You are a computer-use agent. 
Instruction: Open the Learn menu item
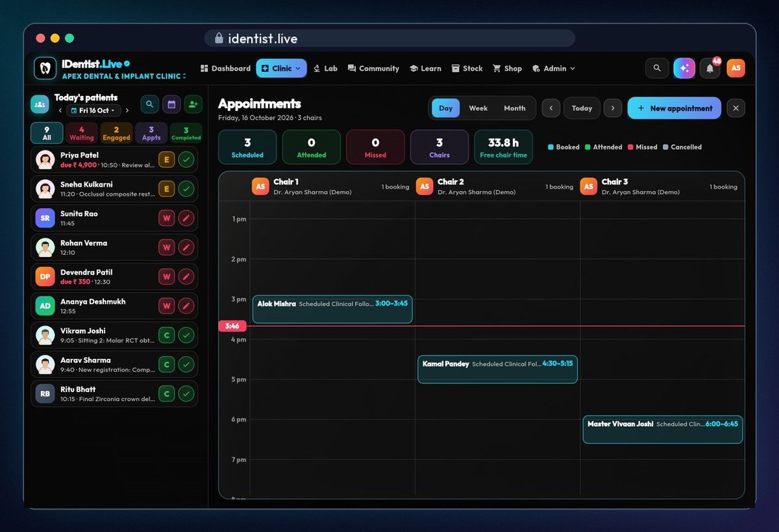click(x=425, y=68)
